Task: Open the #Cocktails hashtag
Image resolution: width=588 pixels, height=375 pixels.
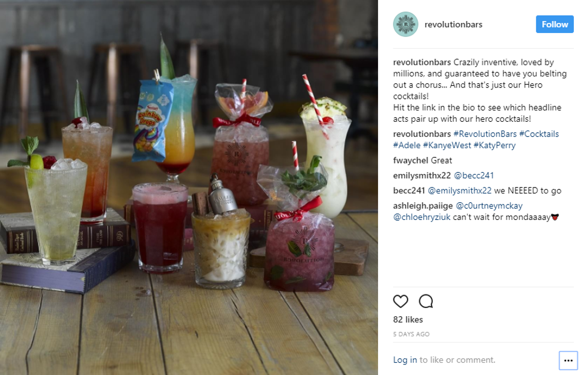Action: click(x=539, y=134)
